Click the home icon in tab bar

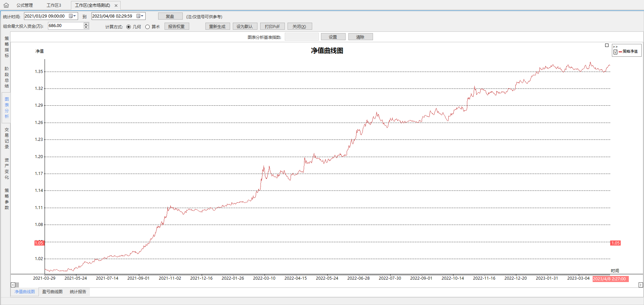[6, 5]
